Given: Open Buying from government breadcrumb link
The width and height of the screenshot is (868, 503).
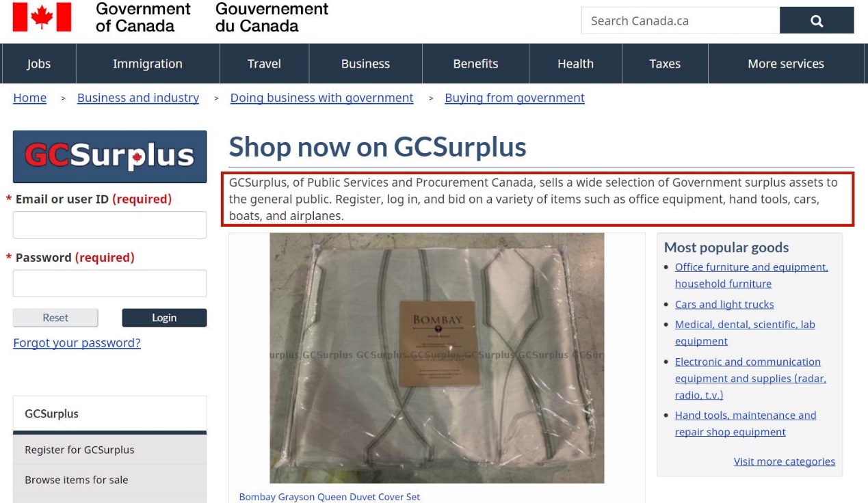Looking at the screenshot, I should [x=514, y=98].
